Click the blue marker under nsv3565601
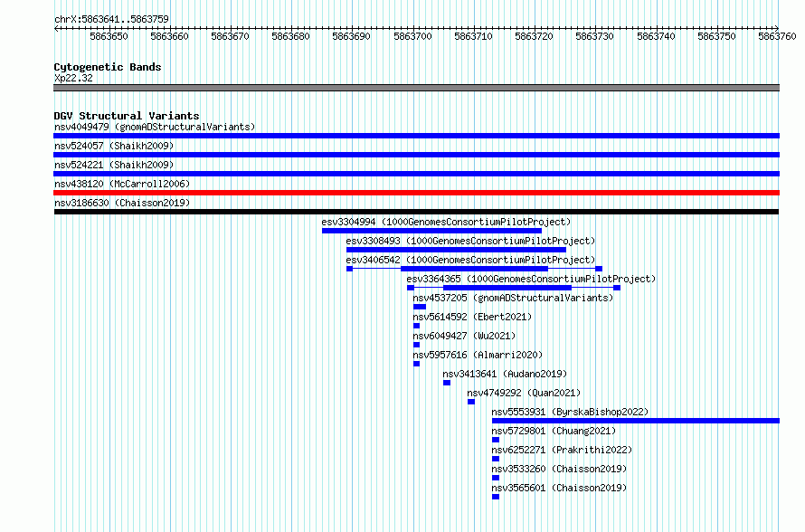The height and width of the screenshot is (532, 805). [x=496, y=497]
